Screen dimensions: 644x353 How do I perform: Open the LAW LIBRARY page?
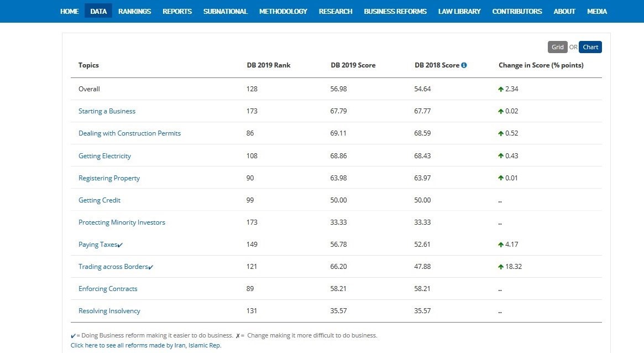pos(459,11)
